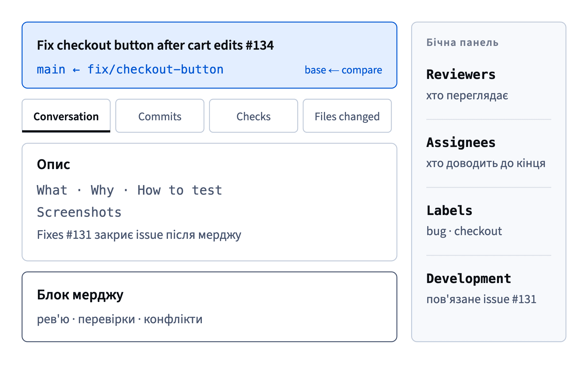
Task: Click the 'Бічна панель' sidebar label
Action: coord(462,42)
